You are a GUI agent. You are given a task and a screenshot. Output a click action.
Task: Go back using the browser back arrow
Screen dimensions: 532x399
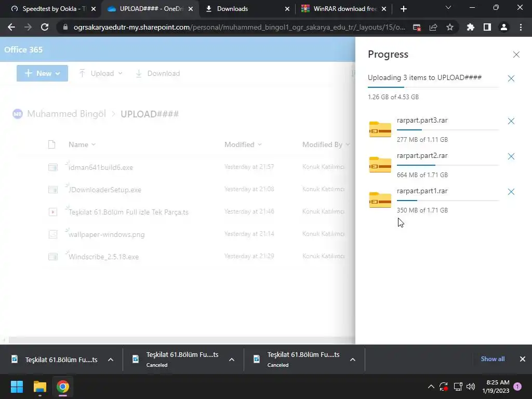click(11, 27)
